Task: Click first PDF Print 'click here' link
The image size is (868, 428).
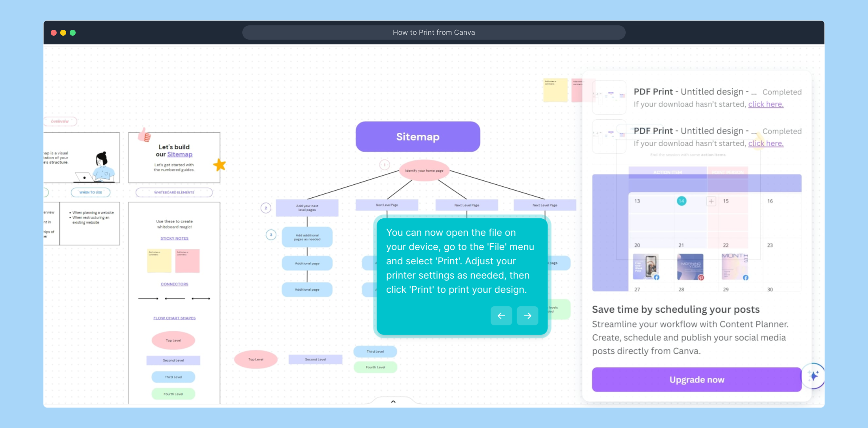Action: [x=765, y=104]
